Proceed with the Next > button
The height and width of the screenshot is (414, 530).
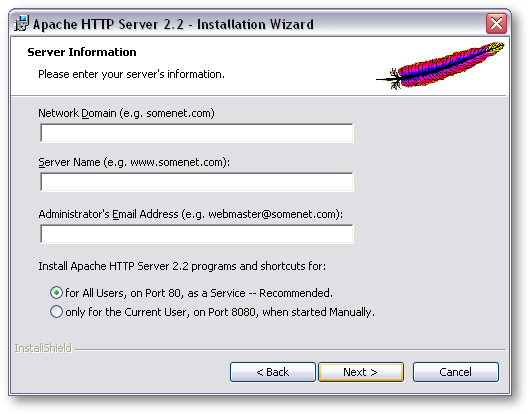click(361, 372)
